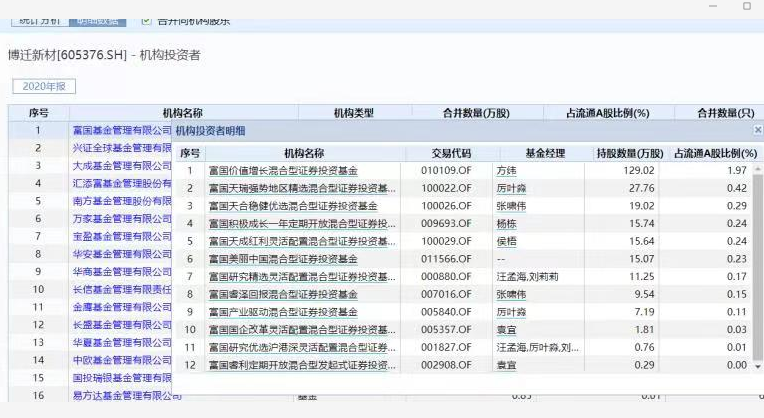Select the 2020年报 report period button
Screen dimensions: 764x418
point(44,86)
